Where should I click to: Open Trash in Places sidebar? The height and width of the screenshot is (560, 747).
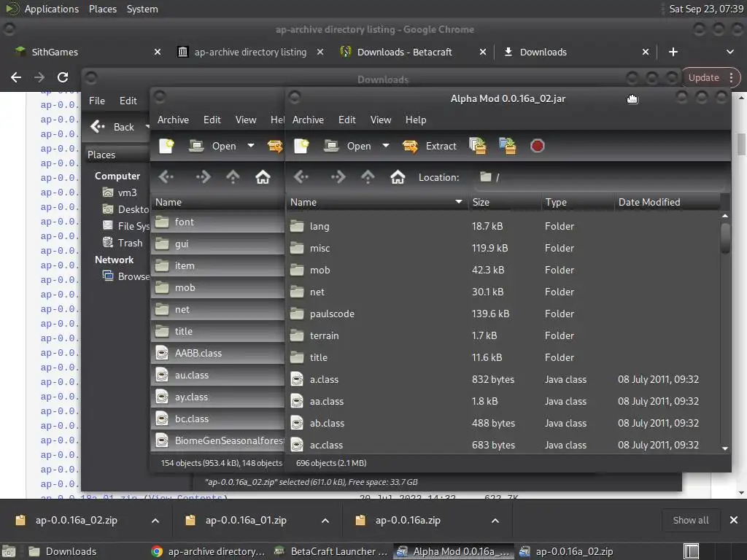123,243
